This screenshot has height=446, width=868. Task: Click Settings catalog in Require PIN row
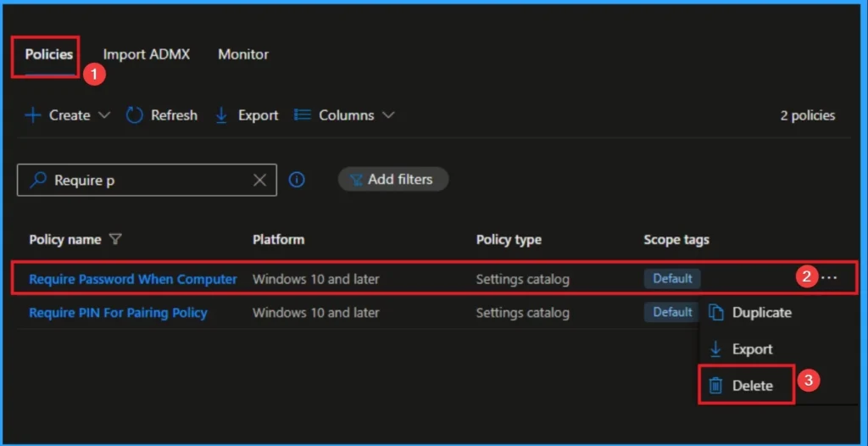click(522, 313)
